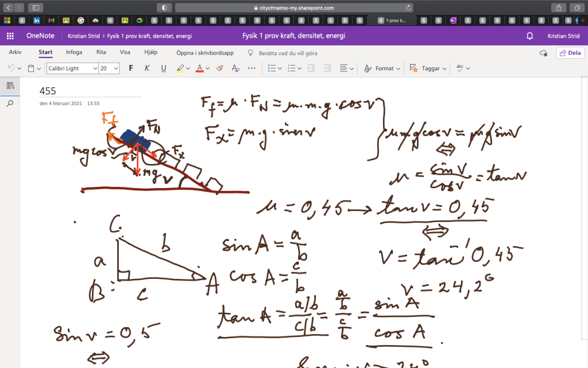Image resolution: width=588 pixels, height=368 pixels.
Task: Open the font size dropdown
Action: click(116, 68)
